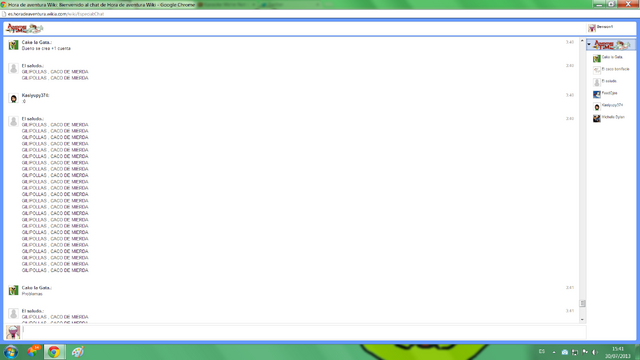Collapse the chat room user list arrow
Image resolution: width=640 pixels, height=360 pixels.
pos(589,44)
